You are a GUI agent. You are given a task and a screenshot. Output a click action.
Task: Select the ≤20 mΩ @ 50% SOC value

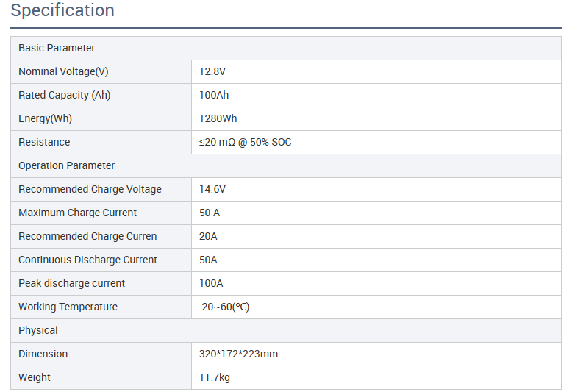pyautogui.click(x=246, y=142)
